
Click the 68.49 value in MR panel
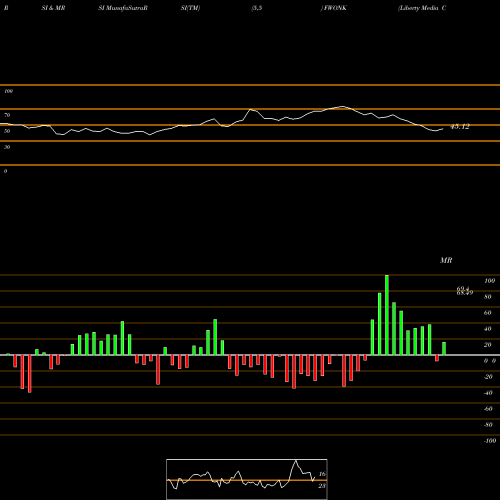pos(465,293)
